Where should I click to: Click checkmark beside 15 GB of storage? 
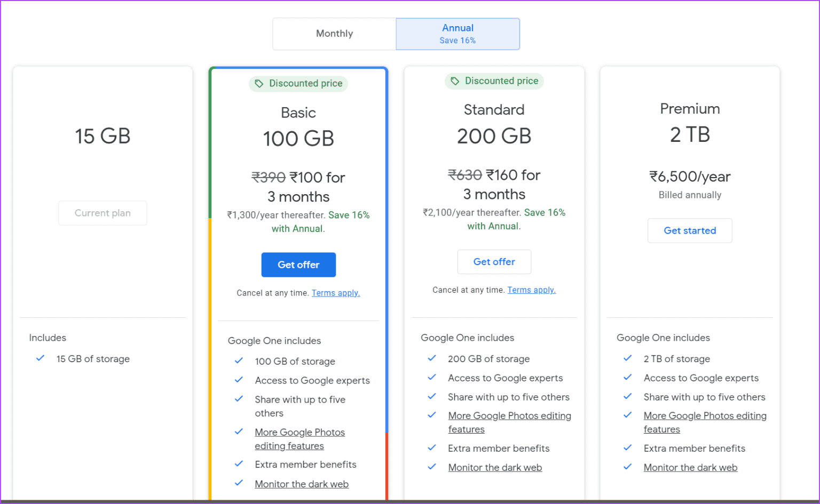[x=40, y=358]
